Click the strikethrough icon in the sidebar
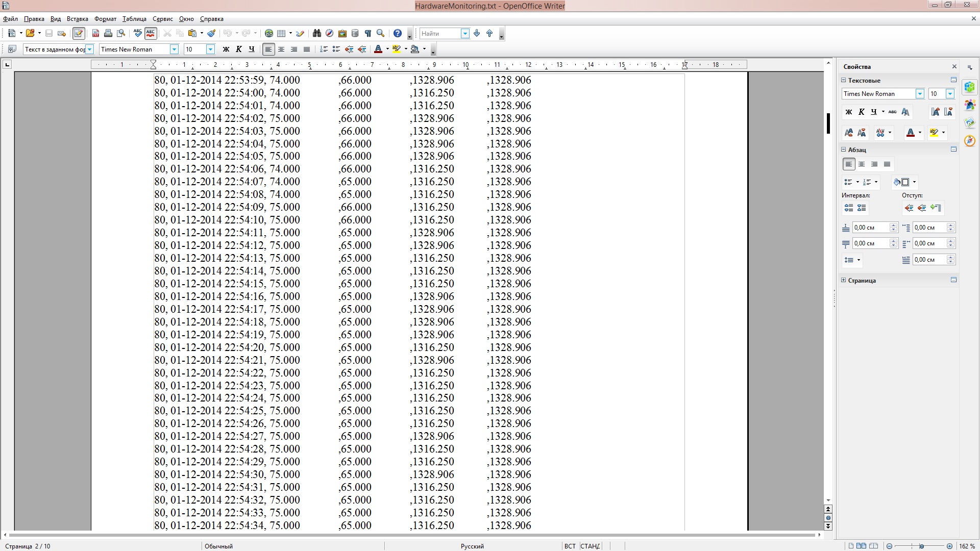This screenshot has height=551, width=980. (892, 112)
